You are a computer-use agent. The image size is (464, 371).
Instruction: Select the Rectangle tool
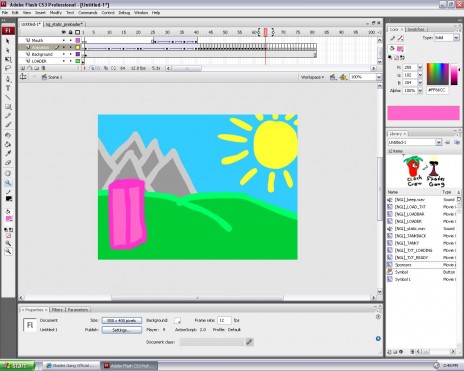point(8,107)
